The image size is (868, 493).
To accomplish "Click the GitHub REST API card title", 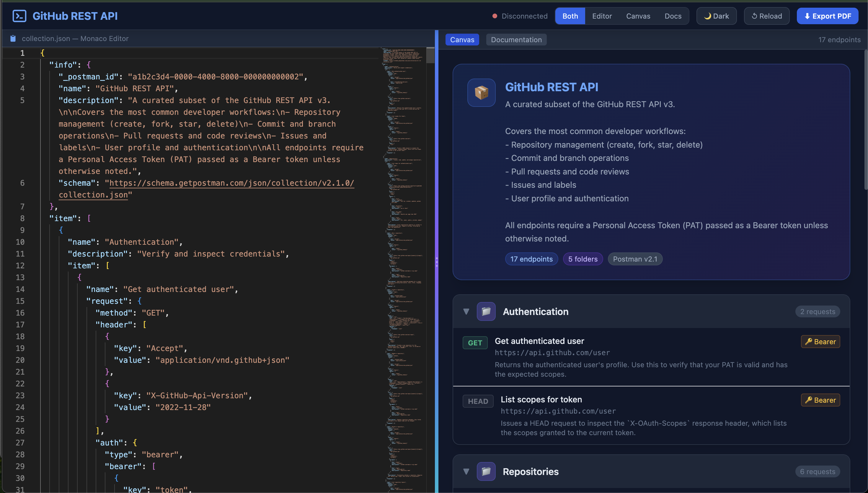I will pyautogui.click(x=552, y=87).
